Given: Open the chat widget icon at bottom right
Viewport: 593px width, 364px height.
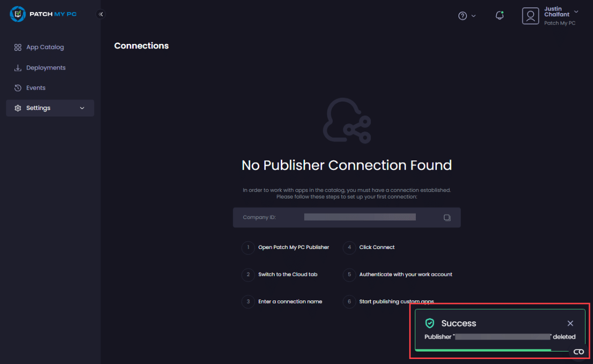Looking at the screenshot, I should 578,352.
